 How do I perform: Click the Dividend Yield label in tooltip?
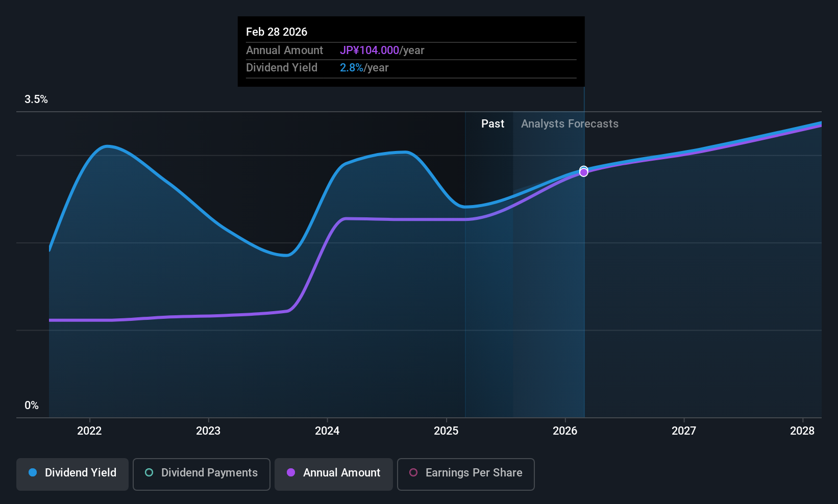[282, 68]
